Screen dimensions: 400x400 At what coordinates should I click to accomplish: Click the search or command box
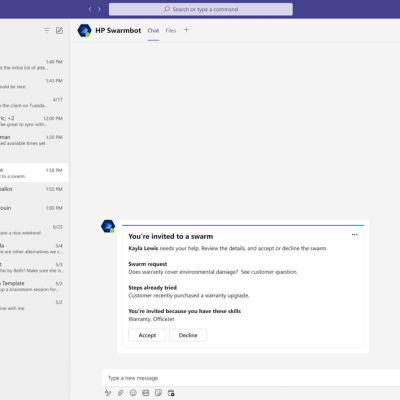click(201, 9)
